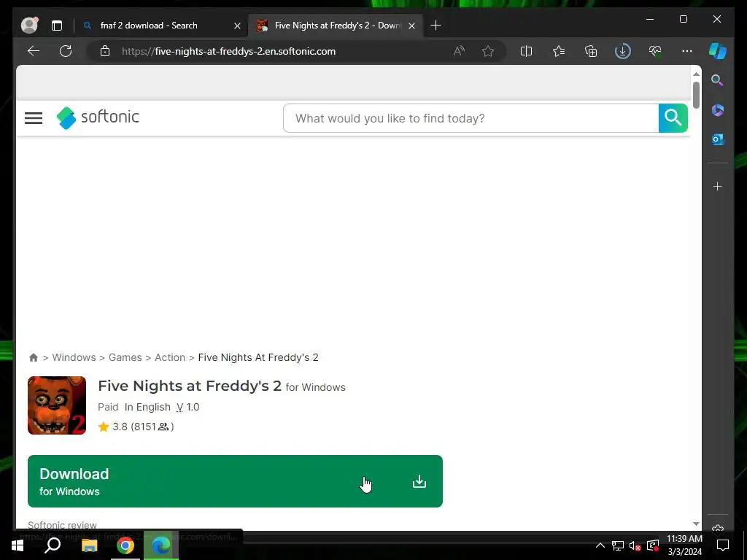Viewport: 747px width, 560px height.
Task: Open taskbar Search
Action: (x=53, y=545)
